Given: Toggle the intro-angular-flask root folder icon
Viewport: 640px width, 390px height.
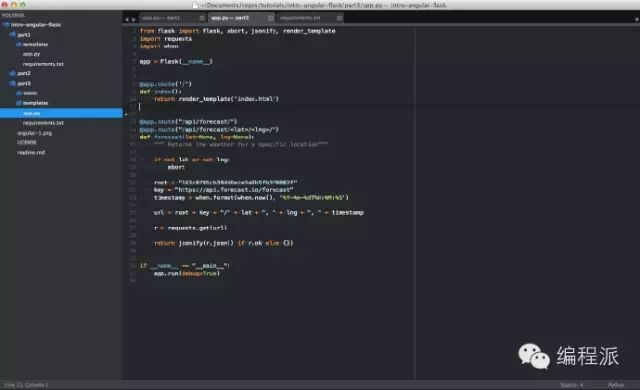Looking at the screenshot, I should [6, 25].
